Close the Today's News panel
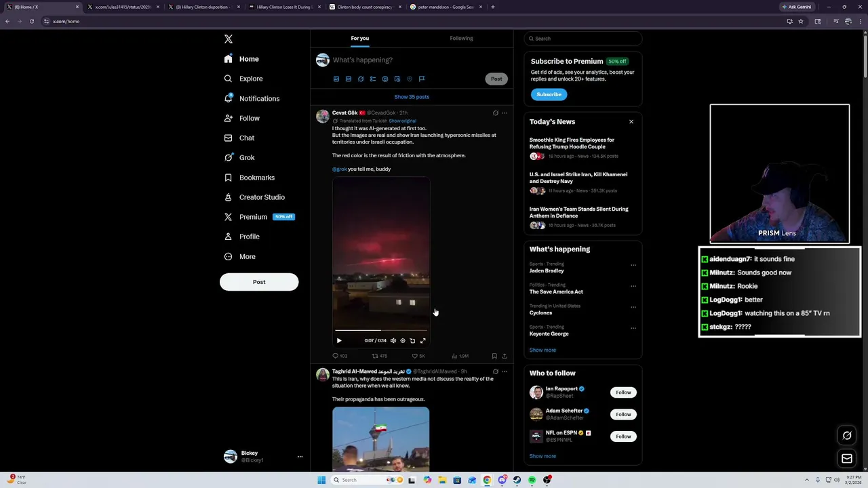868x488 pixels. pos(631,122)
